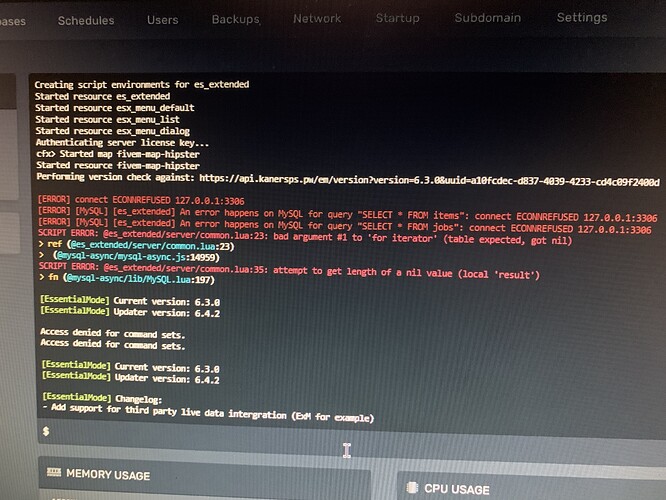The height and width of the screenshot is (500, 666).
Task: Click the CPU chip icon beside CPU USAGE
Action: point(412,487)
